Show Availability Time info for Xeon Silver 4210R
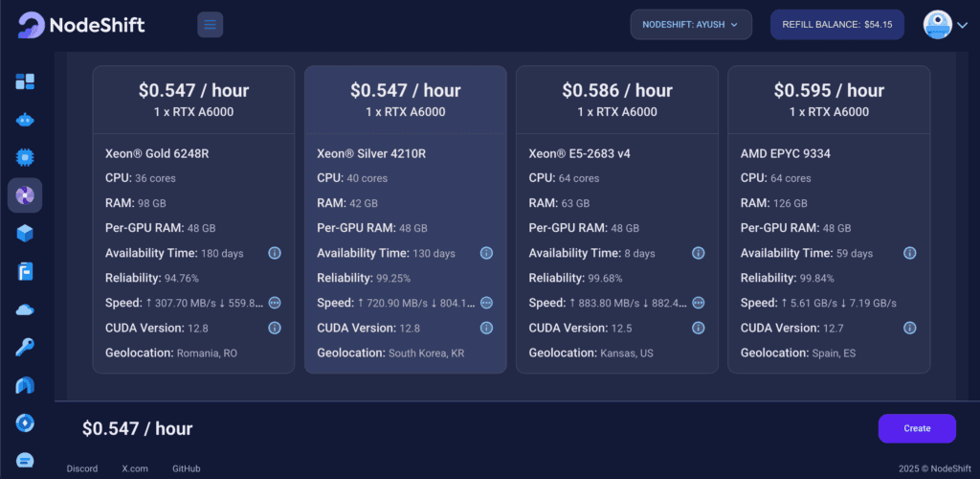The height and width of the screenshot is (479, 980). (x=486, y=253)
